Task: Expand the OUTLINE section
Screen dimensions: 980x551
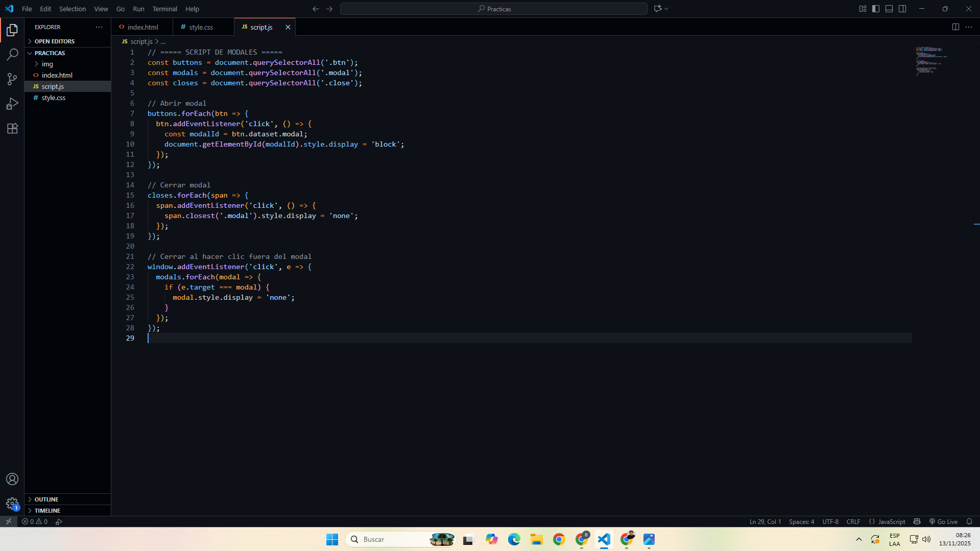Action: pyautogui.click(x=46, y=499)
